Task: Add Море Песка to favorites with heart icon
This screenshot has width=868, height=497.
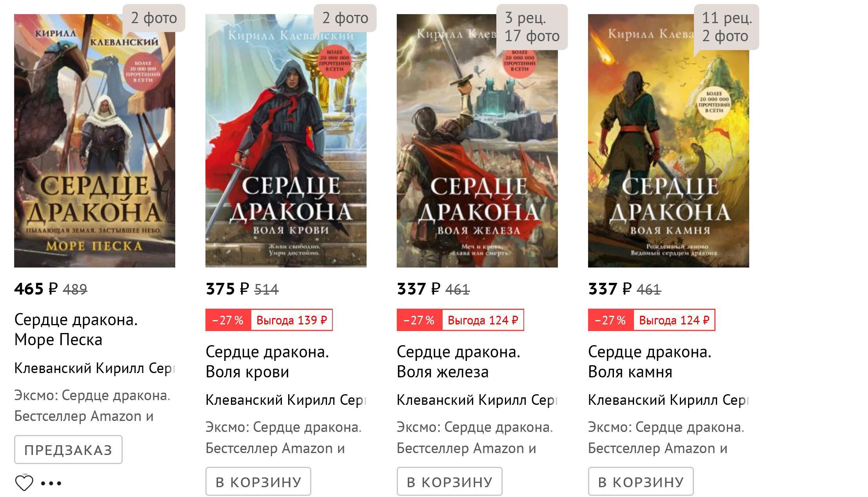Action: (x=24, y=482)
